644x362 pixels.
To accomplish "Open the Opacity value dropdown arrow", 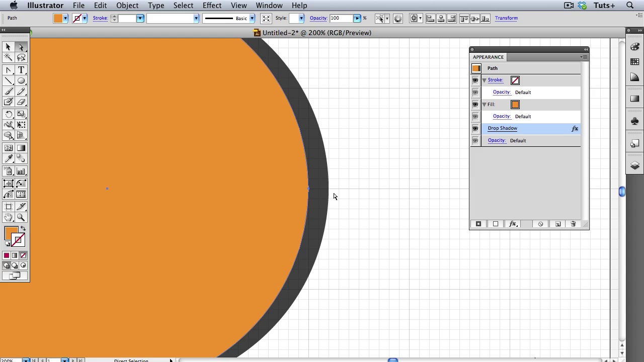I will tap(357, 18).
